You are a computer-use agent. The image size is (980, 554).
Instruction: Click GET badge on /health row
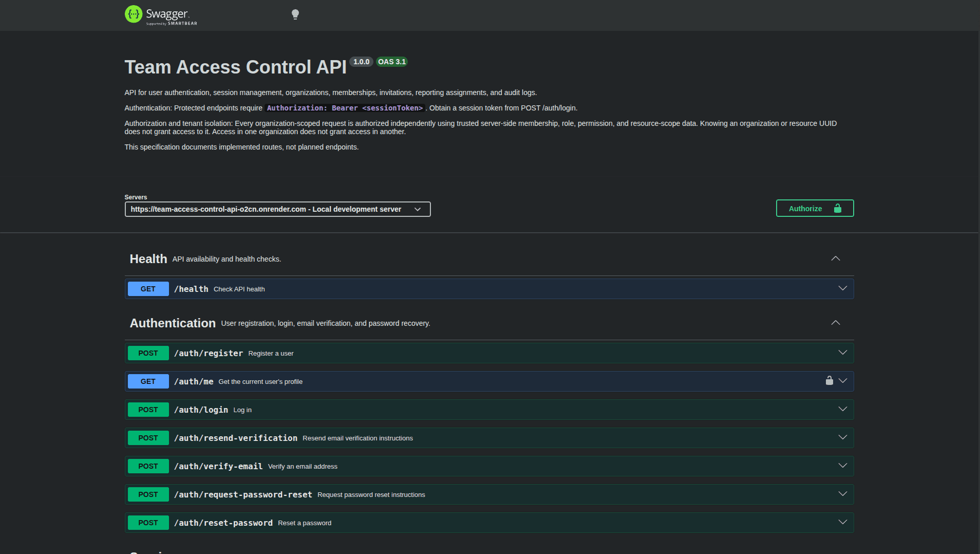(148, 289)
